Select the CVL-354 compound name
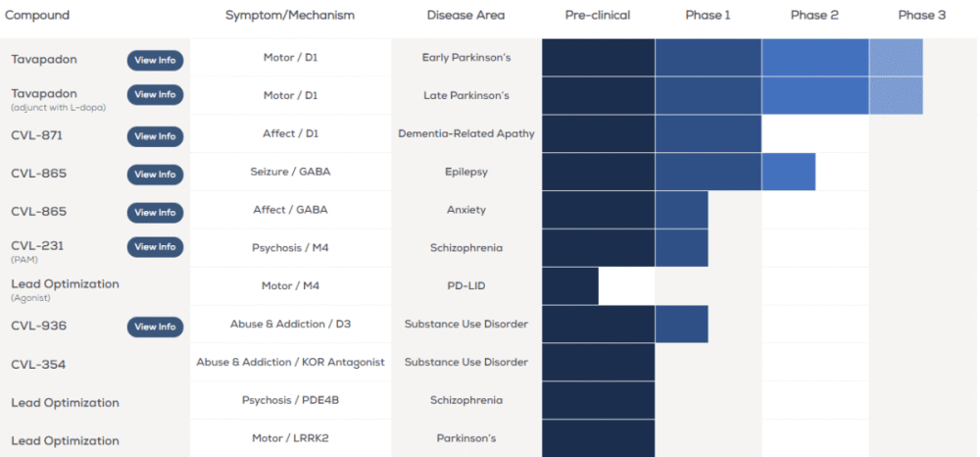 click(38, 364)
